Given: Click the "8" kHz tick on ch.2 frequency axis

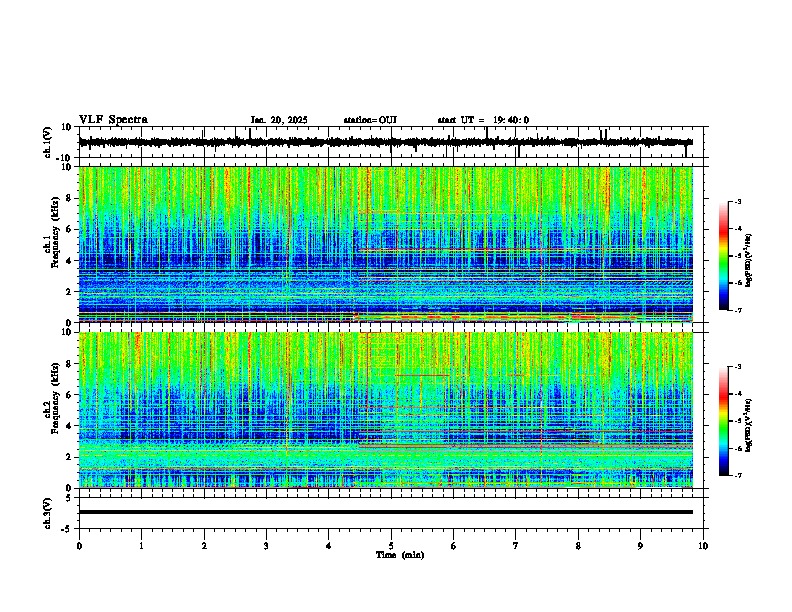Looking at the screenshot, I should point(70,364).
